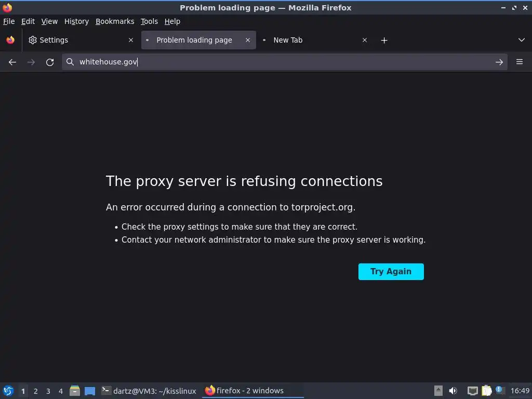Click the blue show desktop taskbar icon

(90, 391)
